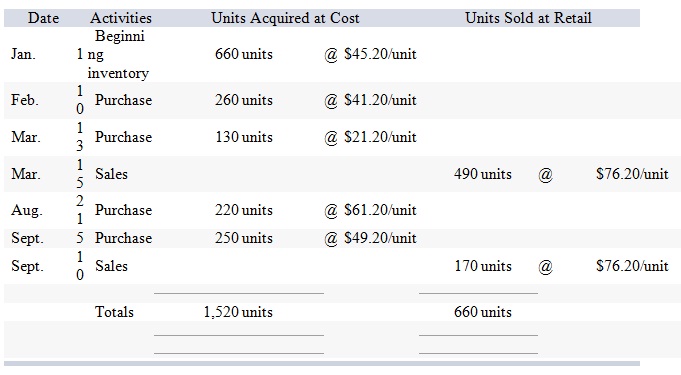Select the Mar. 15 Sales activity label
Image resolution: width=681 pixels, height=375 pixels.
pyautogui.click(x=111, y=174)
